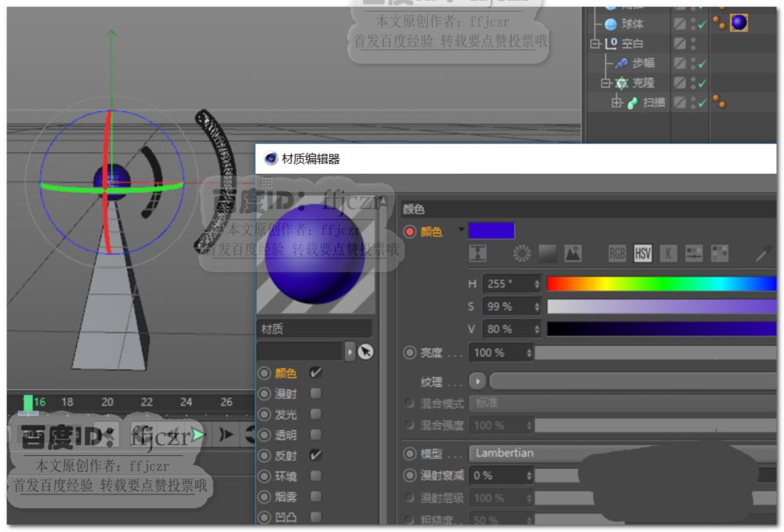Open the material name field arrow
The width and height of the screenshot is (784, 532).
(x=350, y=352)
